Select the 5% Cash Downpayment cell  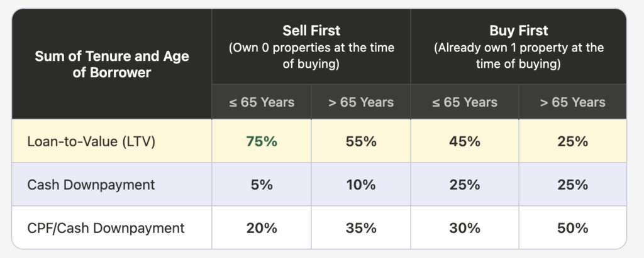(262, 185)
